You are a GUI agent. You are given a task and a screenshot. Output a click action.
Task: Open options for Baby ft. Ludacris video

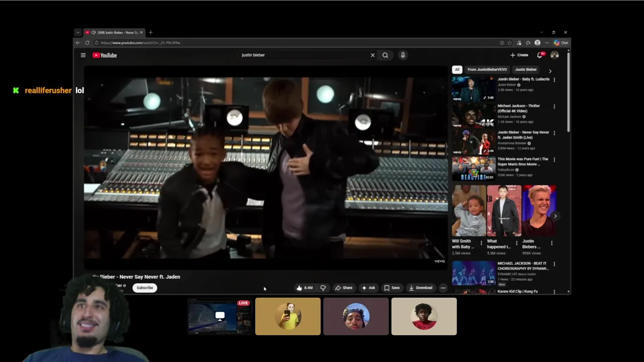coord(554,79)
